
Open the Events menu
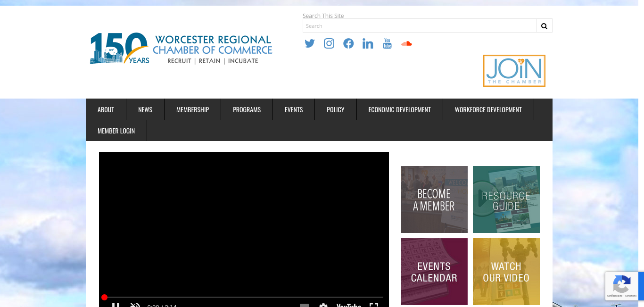point(294,109)
